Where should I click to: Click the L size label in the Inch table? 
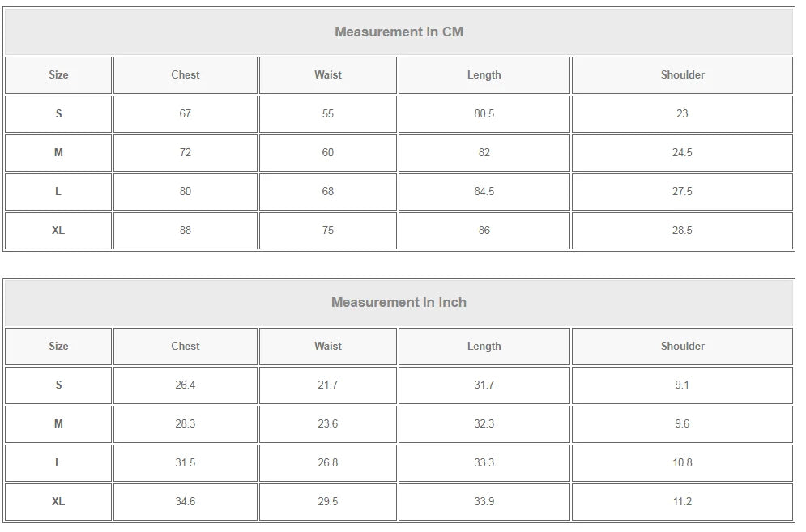click(x=58, y=463)
